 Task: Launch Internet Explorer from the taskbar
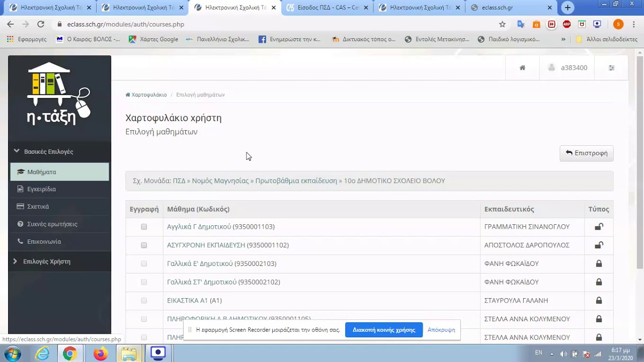(42, 354)
